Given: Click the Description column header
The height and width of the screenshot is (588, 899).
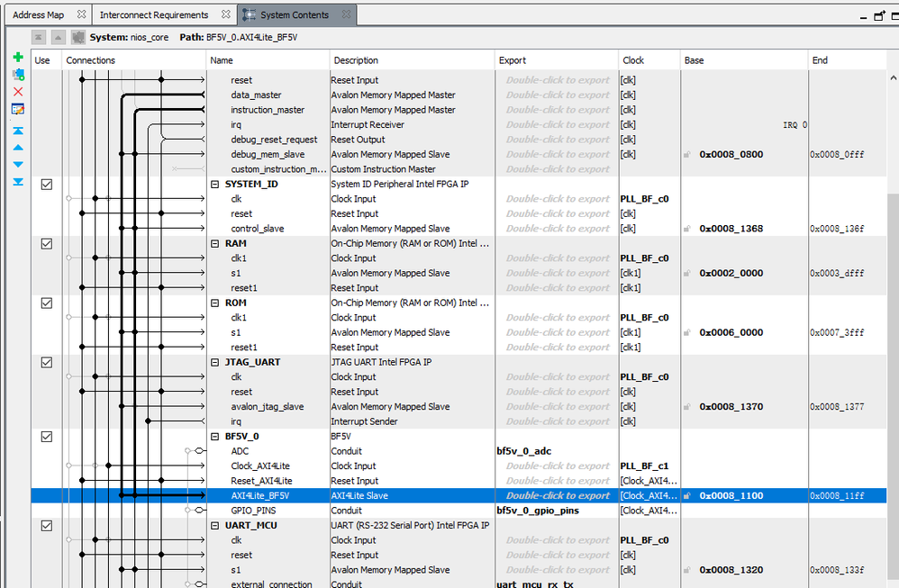Looking at the screenshot, I should [413, 60].
